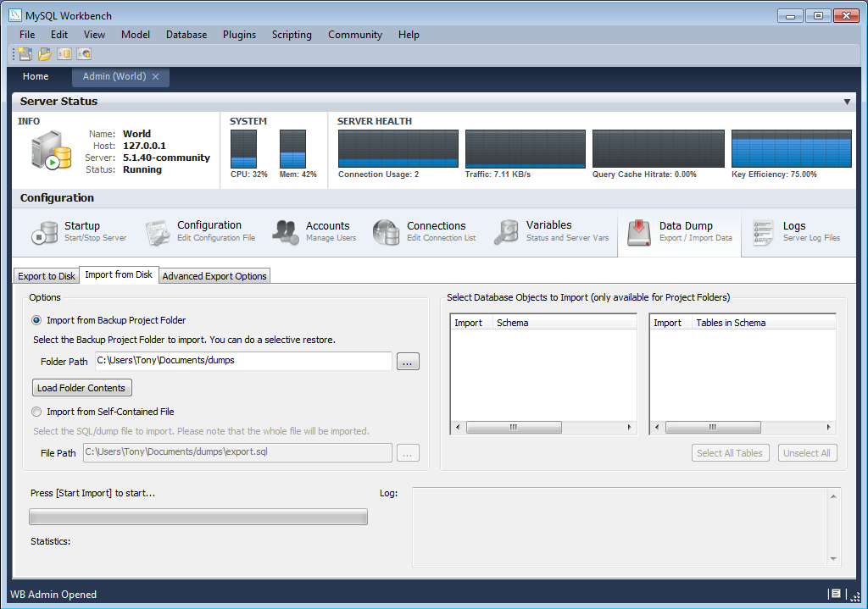The image size is (868, 609).
Task: Switch to the Home tab
Action: tap(36, 76)
